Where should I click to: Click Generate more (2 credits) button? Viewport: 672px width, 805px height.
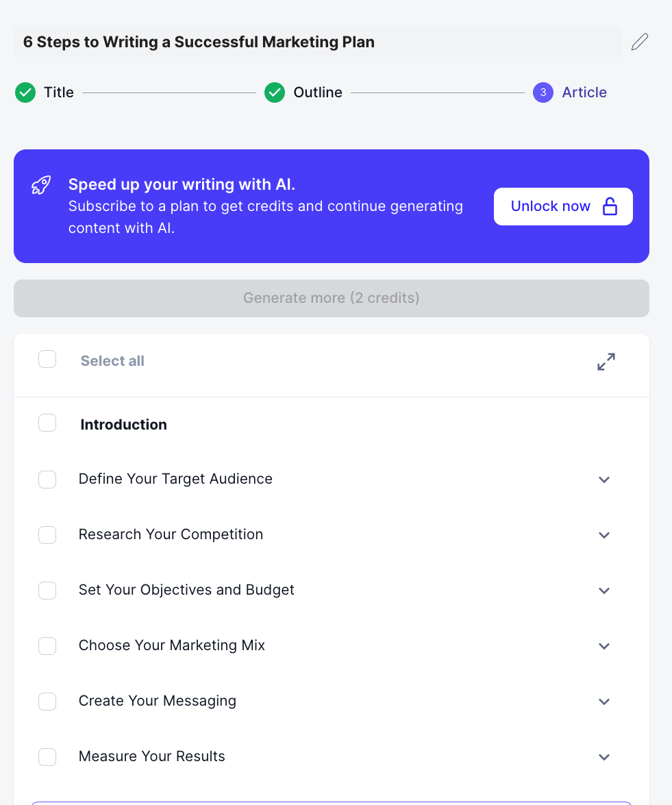(x=332, y=298)
